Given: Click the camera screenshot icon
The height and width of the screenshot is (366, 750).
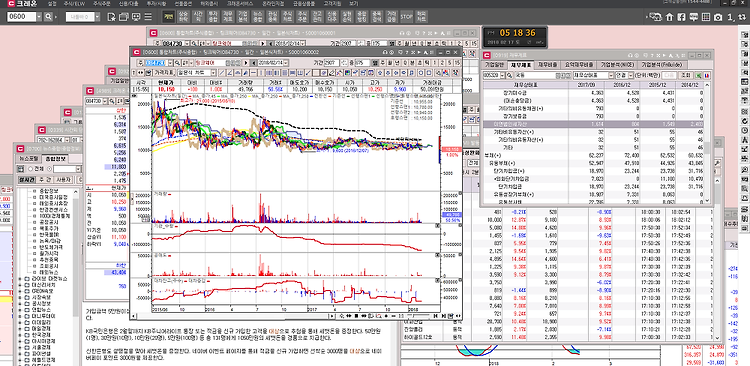Looking at the screenshot, I should click(717, 17).
